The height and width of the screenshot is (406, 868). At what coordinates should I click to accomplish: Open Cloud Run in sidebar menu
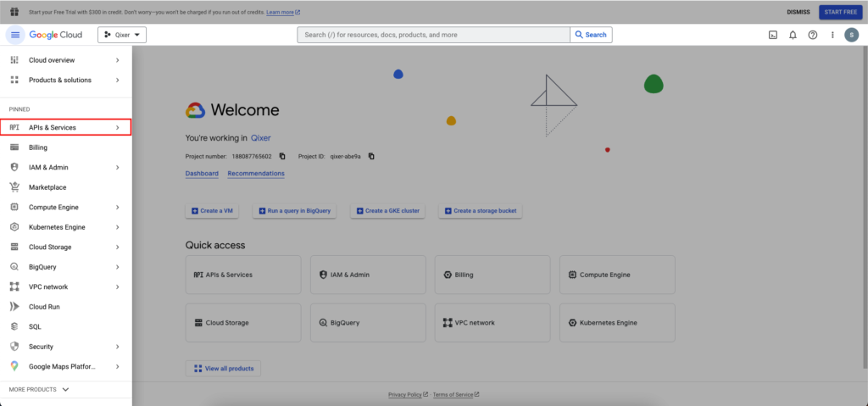point(66,307)
